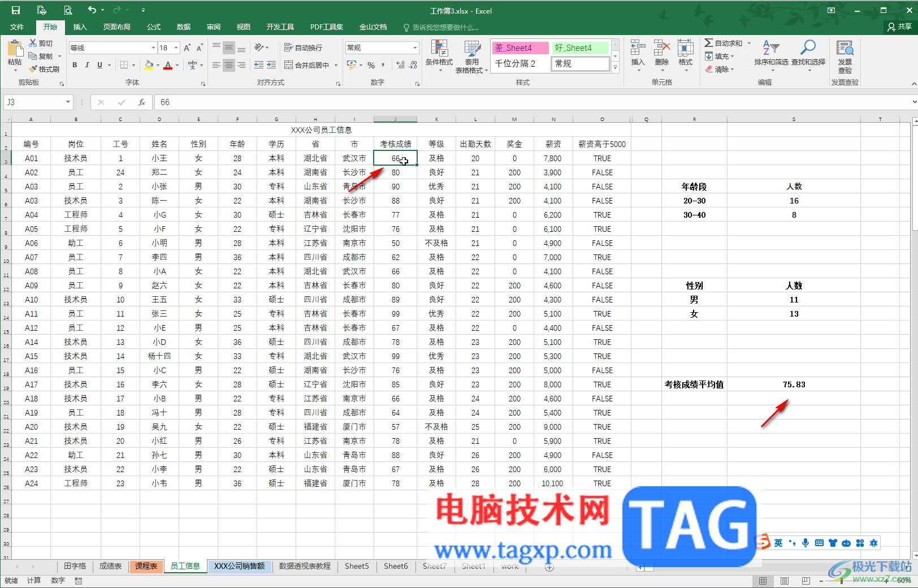Click the Copy (复制) button
The width and height of the screenshot is (918, 588).
click(x=41, y=56)
